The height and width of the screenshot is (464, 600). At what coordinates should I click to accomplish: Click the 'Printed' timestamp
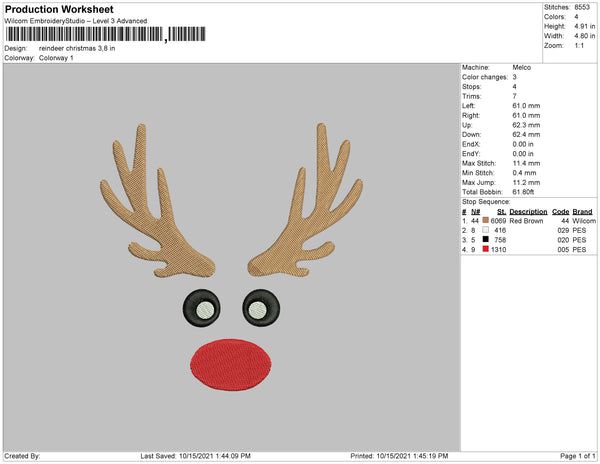click(399, 456)
